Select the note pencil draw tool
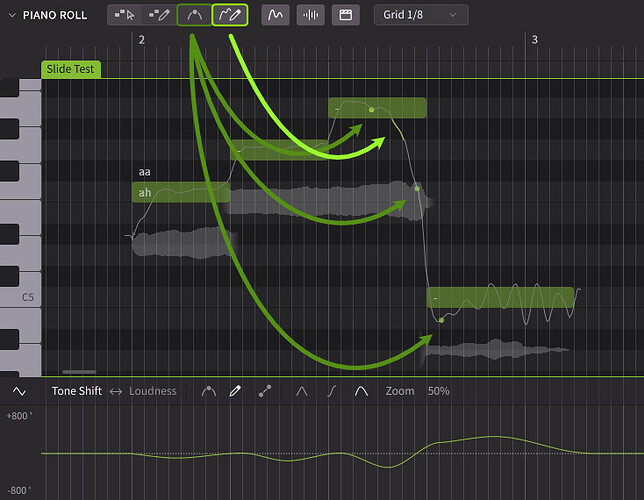 (159, 15)
